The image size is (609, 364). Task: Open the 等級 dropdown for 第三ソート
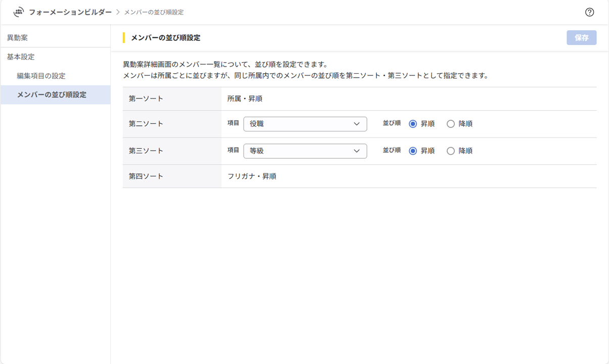click(x=305, y=151)
